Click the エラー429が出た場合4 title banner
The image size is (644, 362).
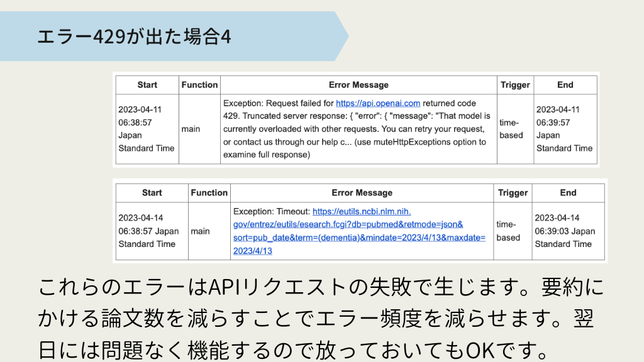(x=134, y=37)
